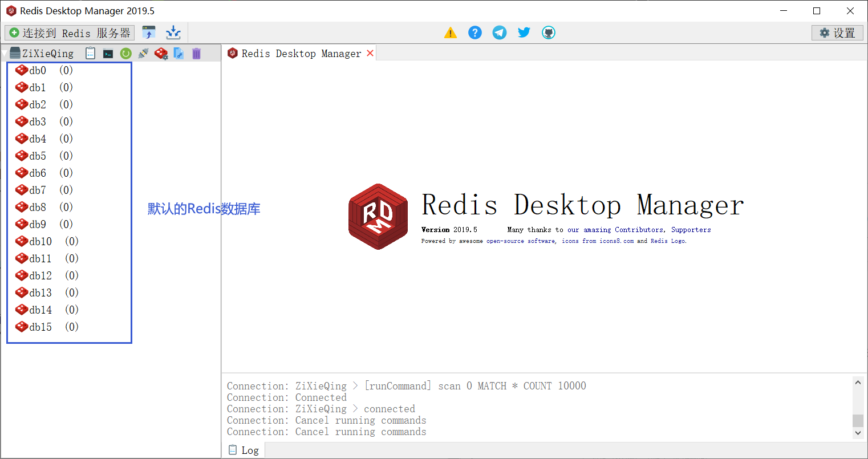
Task: Select database db2 in the tree
Action: 44,105
